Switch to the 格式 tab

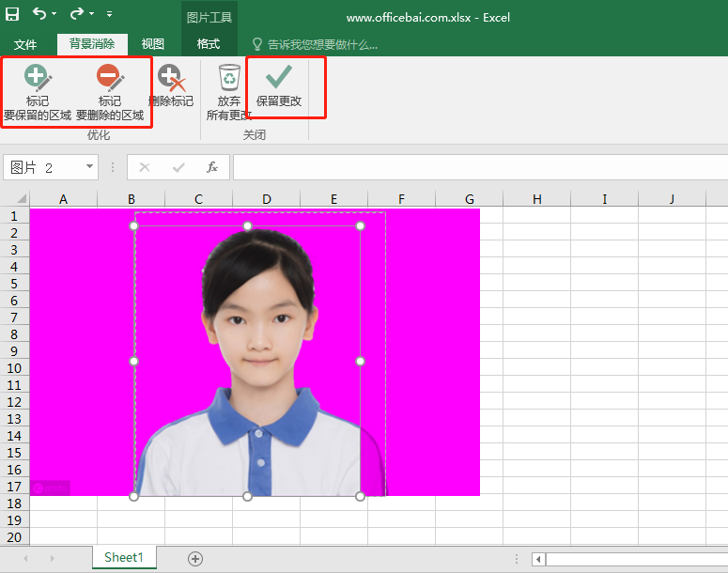tap(208, 44)
